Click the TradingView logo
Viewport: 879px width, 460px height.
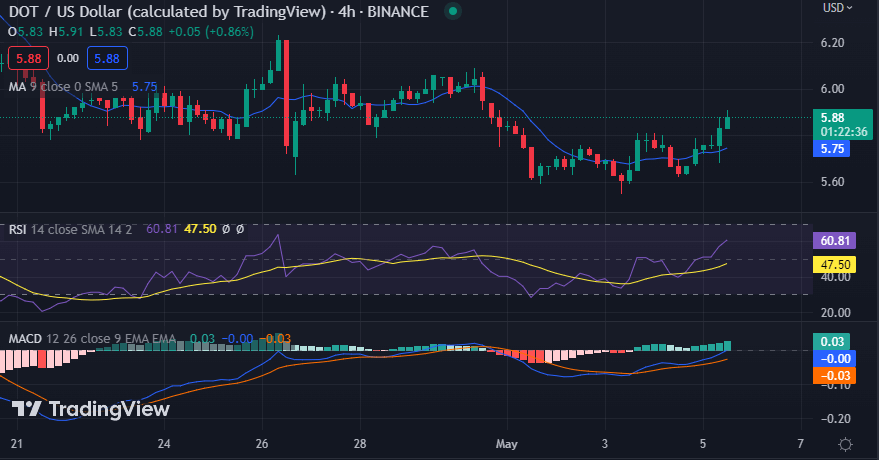tap(91, 409)
